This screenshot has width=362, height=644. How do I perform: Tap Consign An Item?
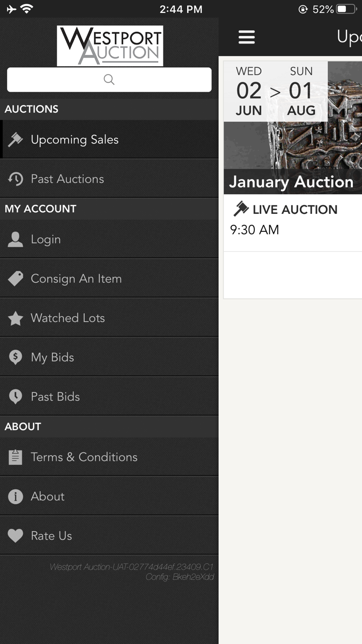click(x=75, y=278)
